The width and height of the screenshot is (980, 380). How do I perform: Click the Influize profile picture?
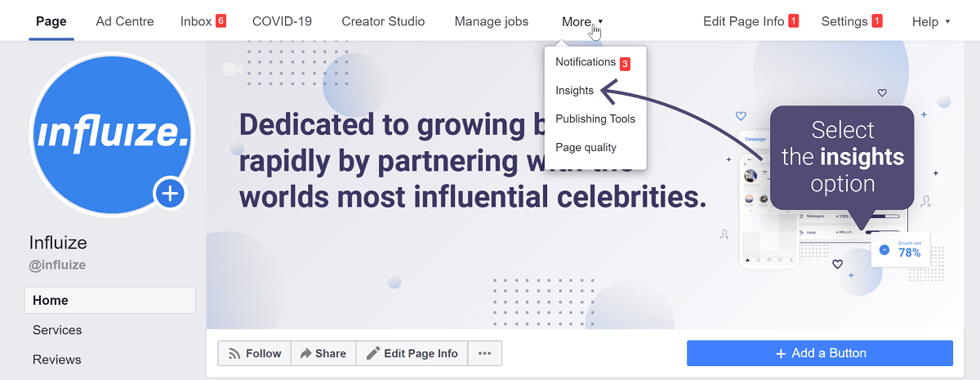click(110, 134)
